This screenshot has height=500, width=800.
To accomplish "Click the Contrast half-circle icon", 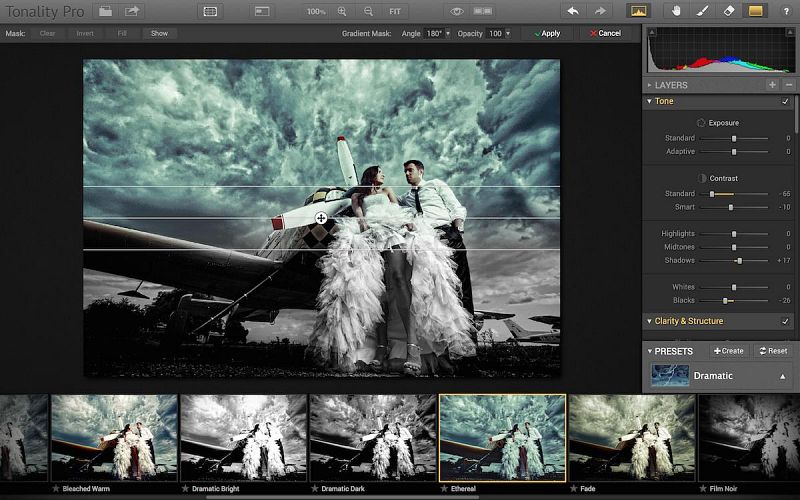I will pos(702,179).
